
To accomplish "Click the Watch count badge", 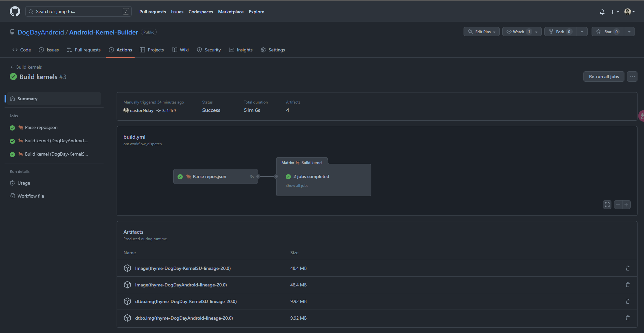I will tap(529, 32).
